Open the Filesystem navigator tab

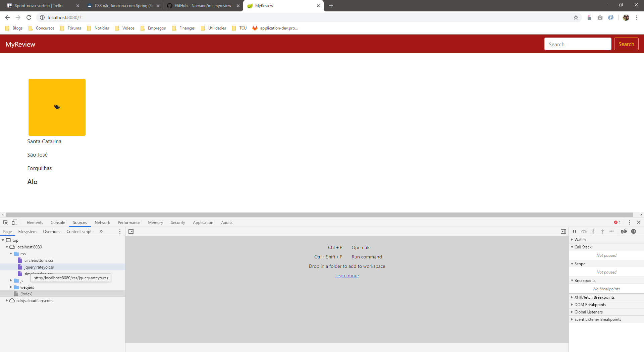(27, 232)
